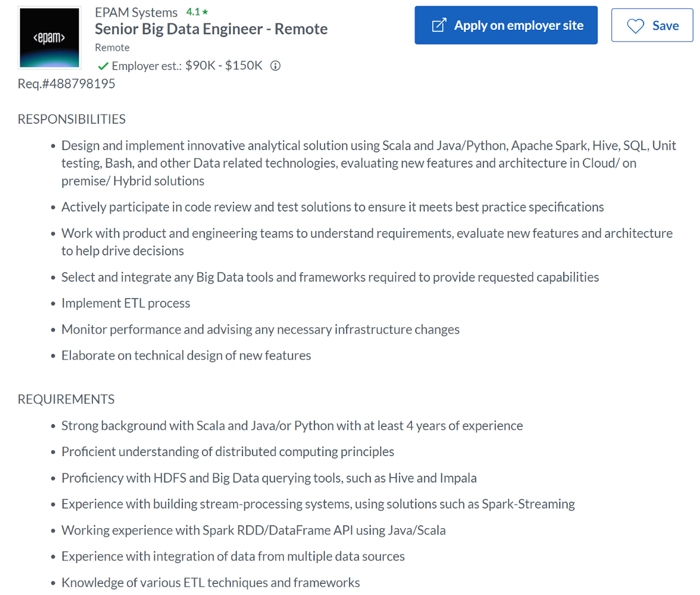Select the job title Senior Big Data Engineer
Viewport: 700px width, 595px height.
[x=211, y=29]
